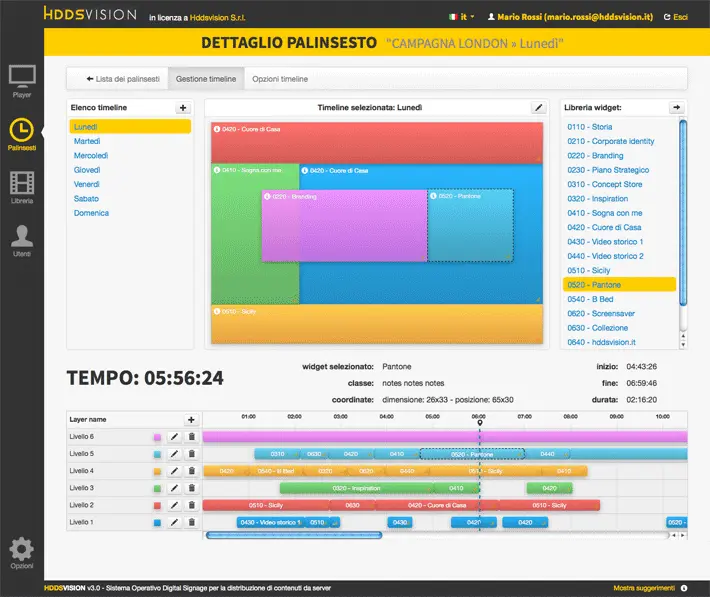Delete Livello 3 with trash icon
Image resolution: width=710 pixels, height=597 pixels.
click(x=192, y=488)
